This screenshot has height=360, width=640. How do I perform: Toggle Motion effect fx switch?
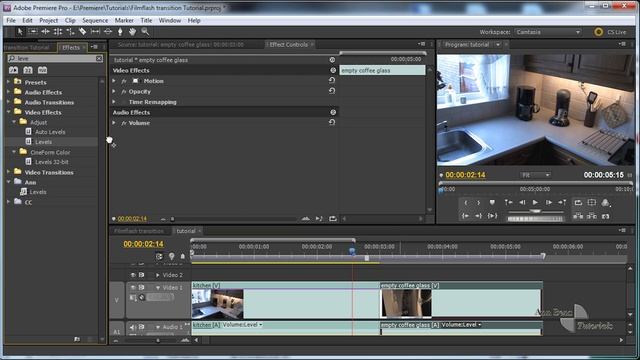(x=124, y=81)
